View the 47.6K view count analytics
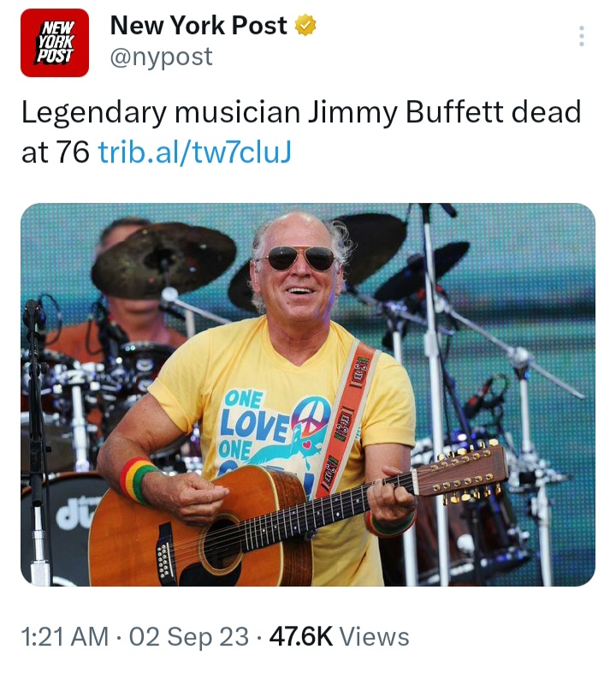616x673 pixels. (301, 636)
